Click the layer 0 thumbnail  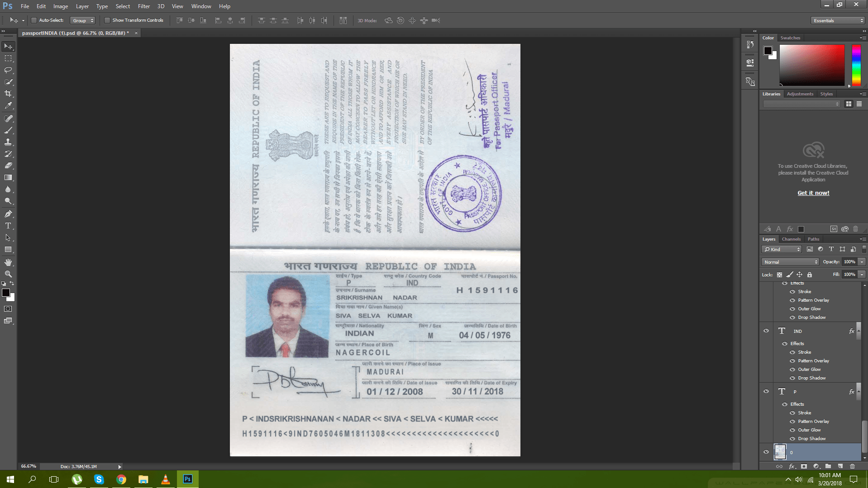click(x=780, y=452)
